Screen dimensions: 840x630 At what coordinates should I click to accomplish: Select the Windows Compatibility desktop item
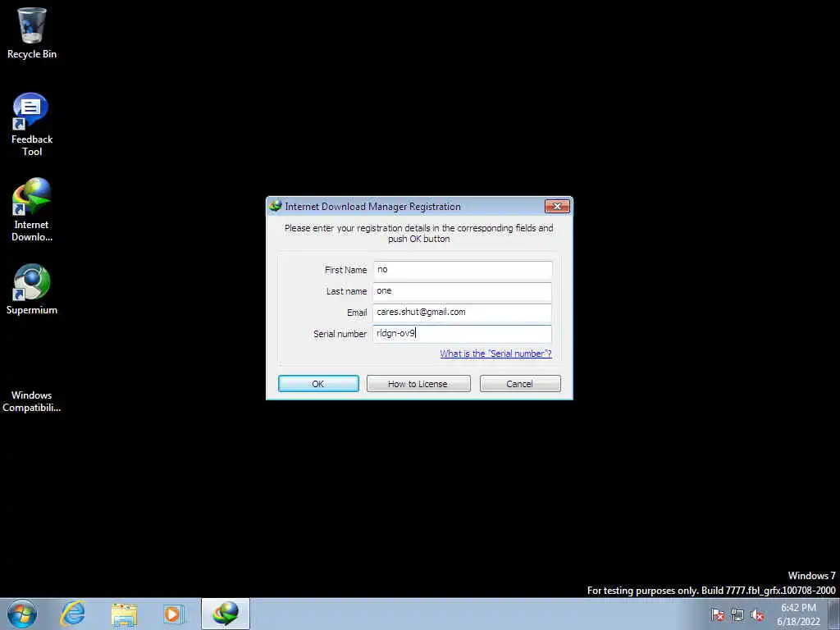coord(32,400)
